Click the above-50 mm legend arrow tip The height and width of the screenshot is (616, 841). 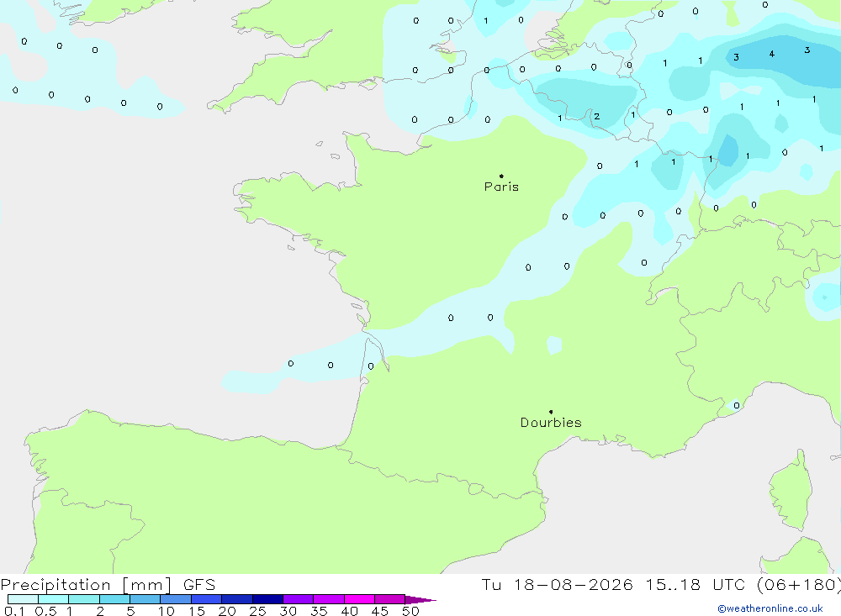tap(421, 599)
